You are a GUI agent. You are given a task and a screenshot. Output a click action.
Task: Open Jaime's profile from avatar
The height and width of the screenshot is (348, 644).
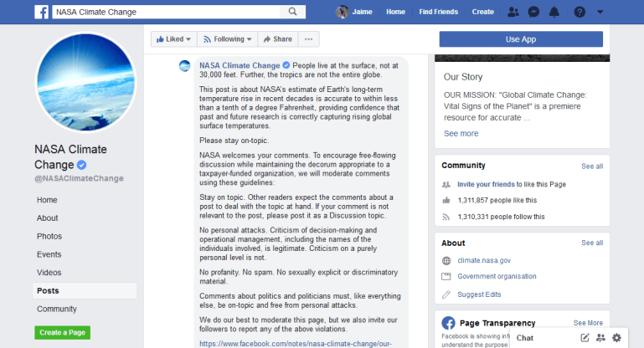pyautogui.click(x=342, y=12)
